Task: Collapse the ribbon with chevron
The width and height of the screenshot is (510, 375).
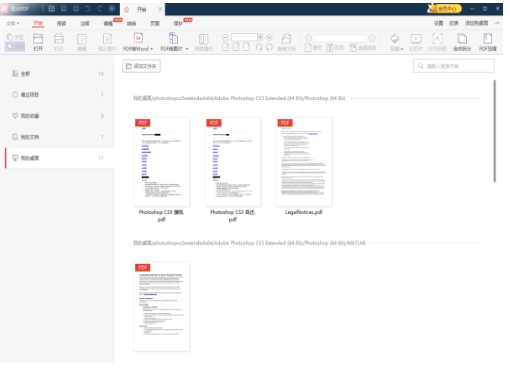Action: coord(497,23)
